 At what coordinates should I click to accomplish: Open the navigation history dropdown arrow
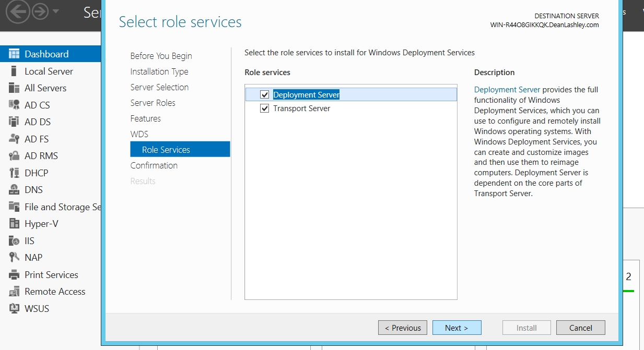55,11
